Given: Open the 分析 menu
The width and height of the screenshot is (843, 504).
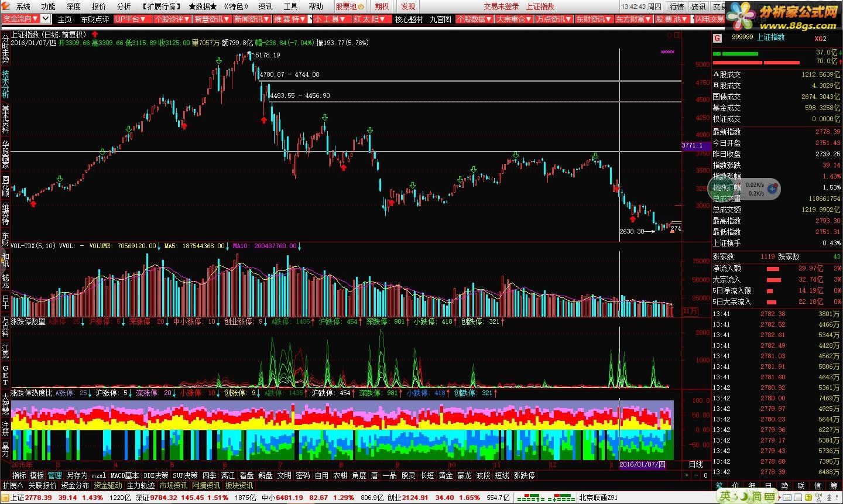Looking at the screenshot, I should pos(124,7).
